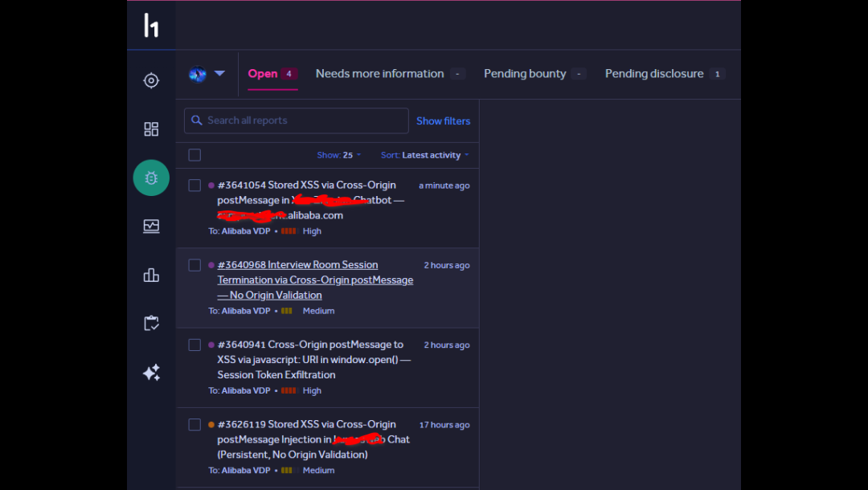Open report #3640941 Cross-Origin postMessage
This screenshot has height=490, width=868.
tap(314, 360)
